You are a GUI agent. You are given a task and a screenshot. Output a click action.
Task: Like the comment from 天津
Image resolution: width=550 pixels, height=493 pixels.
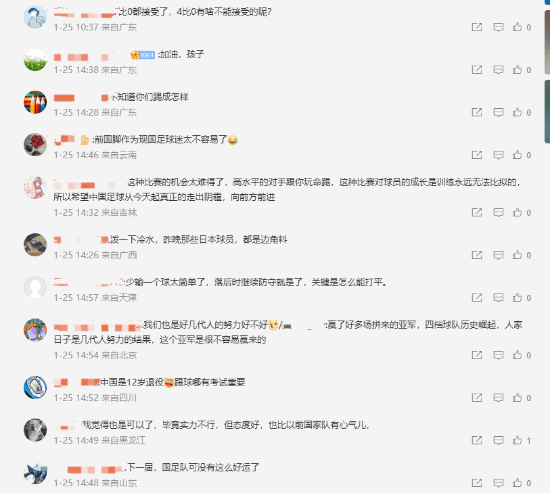(x=517, y=298)
